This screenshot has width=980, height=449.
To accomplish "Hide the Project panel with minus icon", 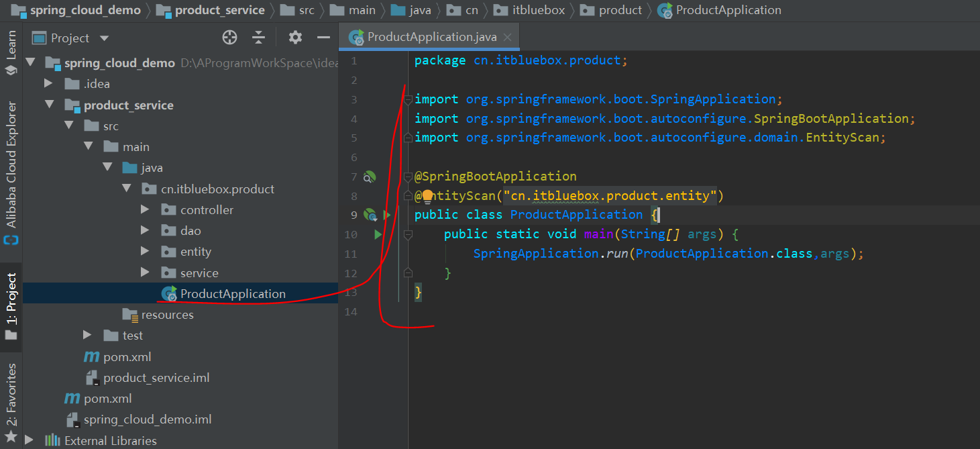I will point(323,38).
